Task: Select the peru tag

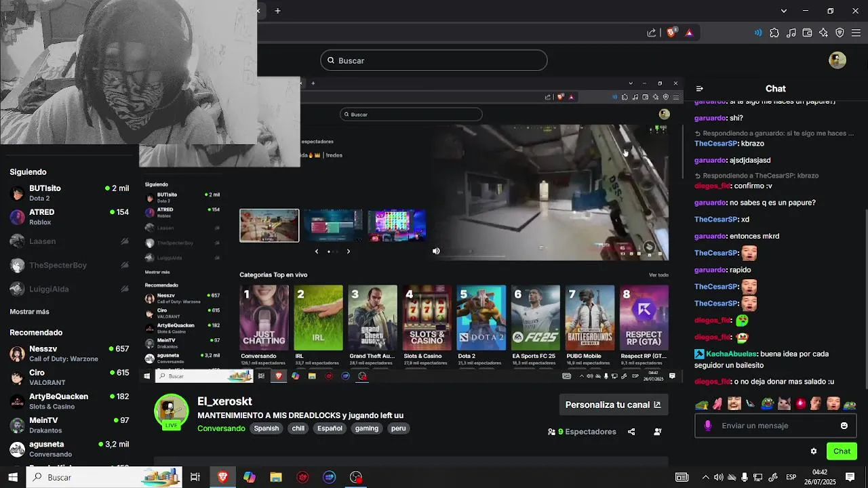Action: point(399,428)
